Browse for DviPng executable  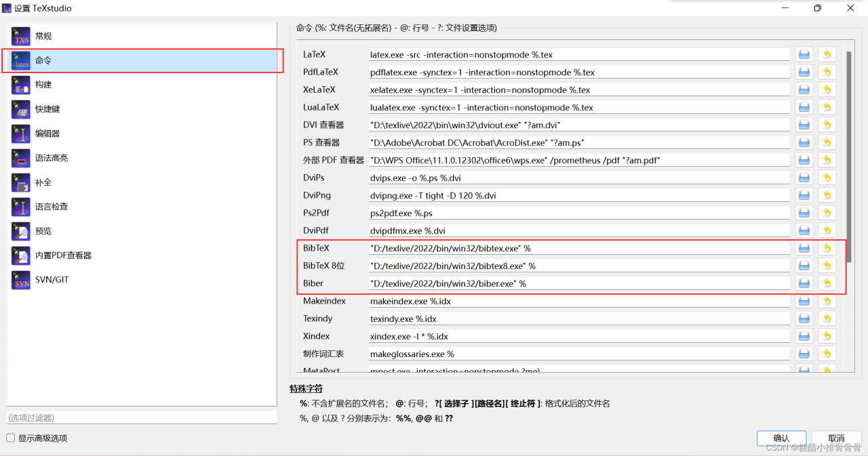[804, 195]
